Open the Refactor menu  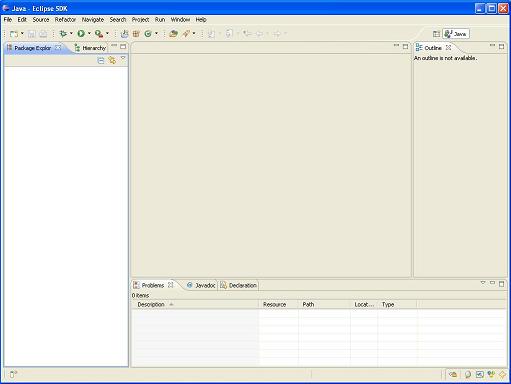coord(65,20)
